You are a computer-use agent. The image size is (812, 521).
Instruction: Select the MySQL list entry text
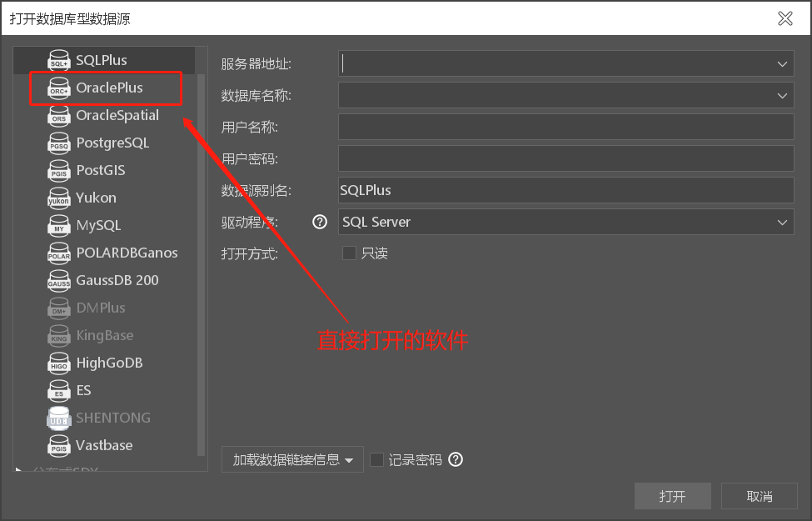(98, 225)
